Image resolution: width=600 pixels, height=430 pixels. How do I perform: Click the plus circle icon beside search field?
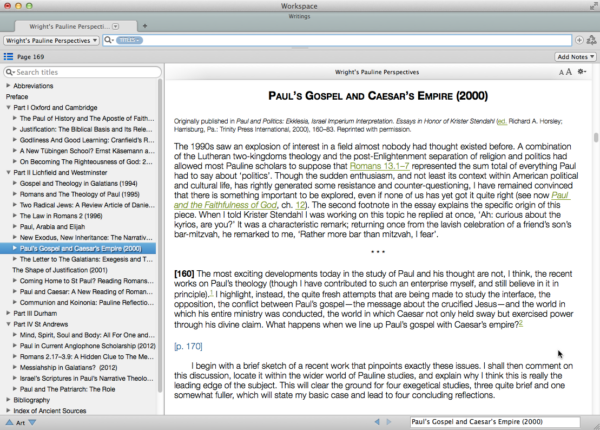click(x=579, y=40)
